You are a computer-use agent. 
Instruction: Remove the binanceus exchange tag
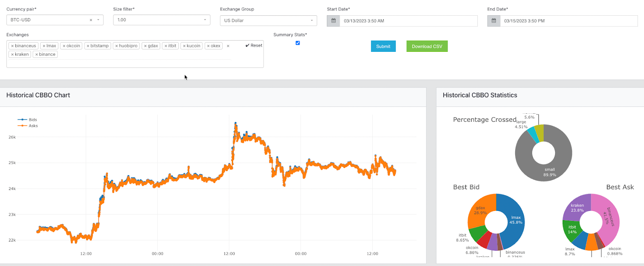click(x=12, y=46)
